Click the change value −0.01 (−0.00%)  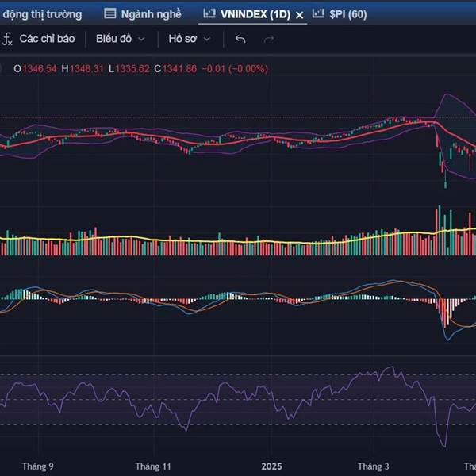point(235,69)
